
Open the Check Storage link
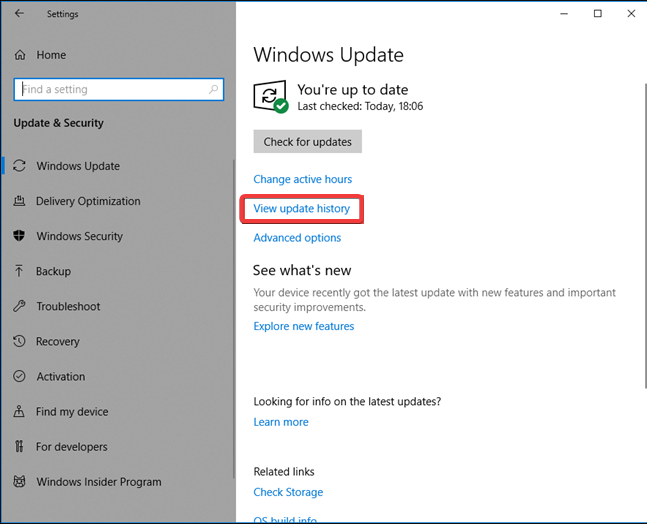(288, 492)
